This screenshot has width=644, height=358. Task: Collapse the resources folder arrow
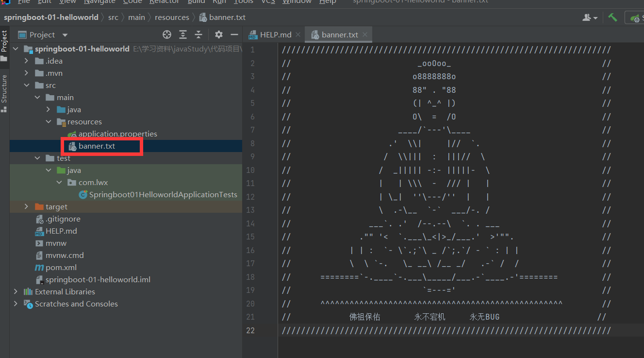click(x=48, y=122)
